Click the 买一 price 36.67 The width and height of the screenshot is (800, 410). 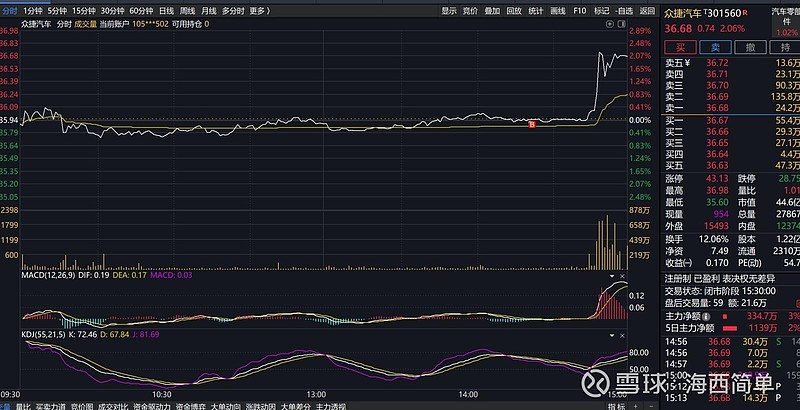click(717, 120)
